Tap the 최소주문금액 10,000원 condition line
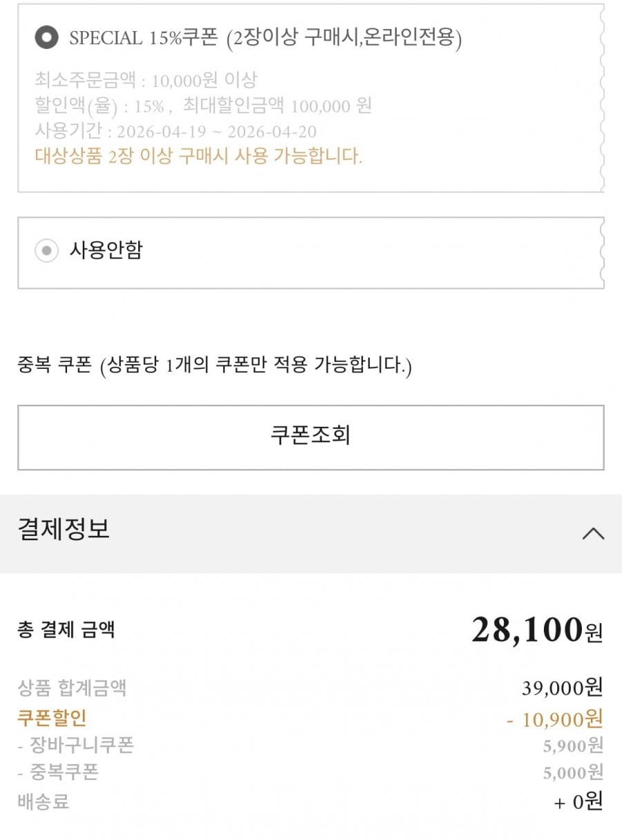Viewport: 622px width, 840px height. (x=146, y=80)
